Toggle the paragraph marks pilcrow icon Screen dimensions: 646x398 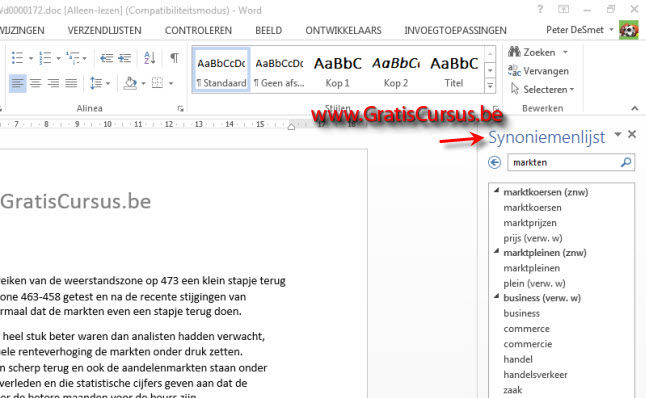click(x=175, y=58)
